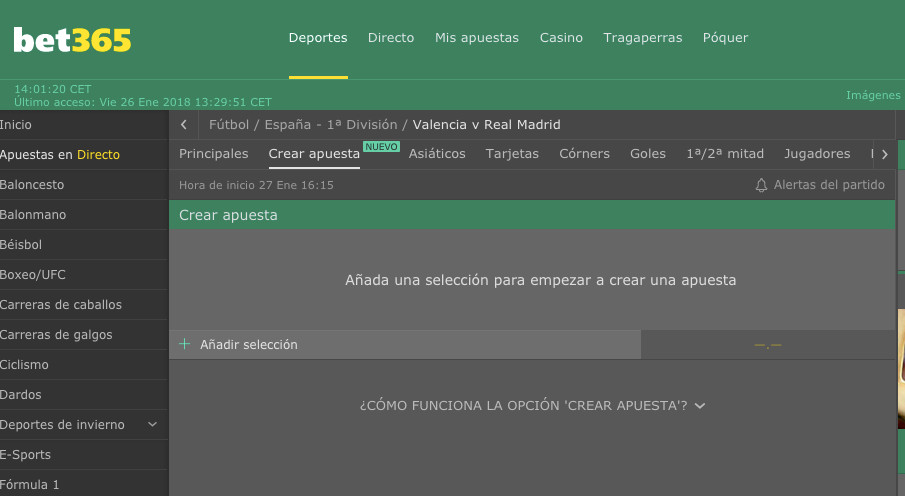Open the Tragaperras section
905x496 pixels.
coord(642,38)
